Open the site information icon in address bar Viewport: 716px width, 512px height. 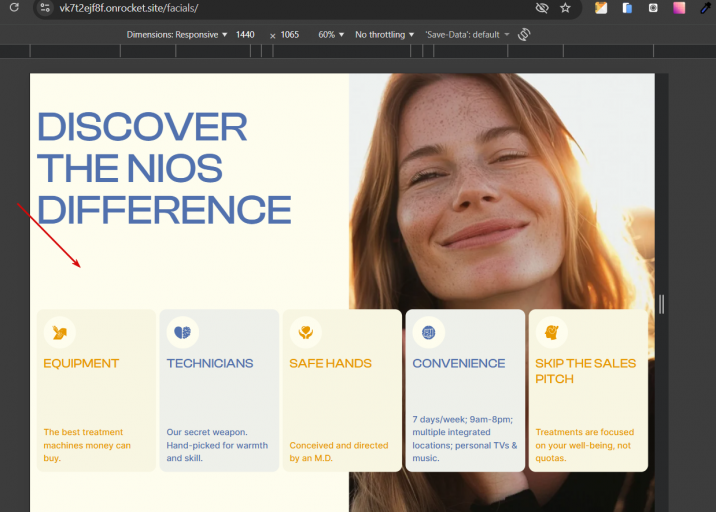pyautogui.click(x=45, y=8)
